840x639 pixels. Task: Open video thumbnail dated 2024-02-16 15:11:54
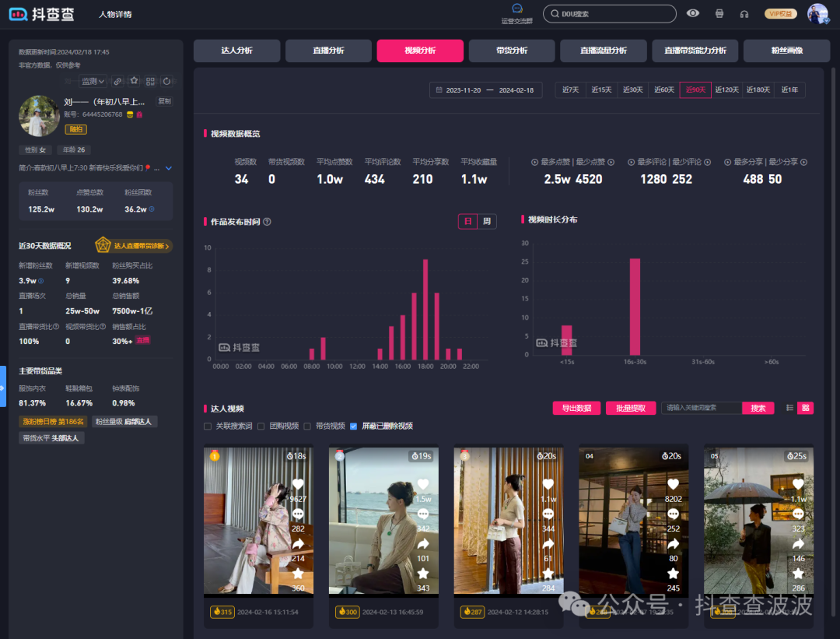(x=258, y=521)
